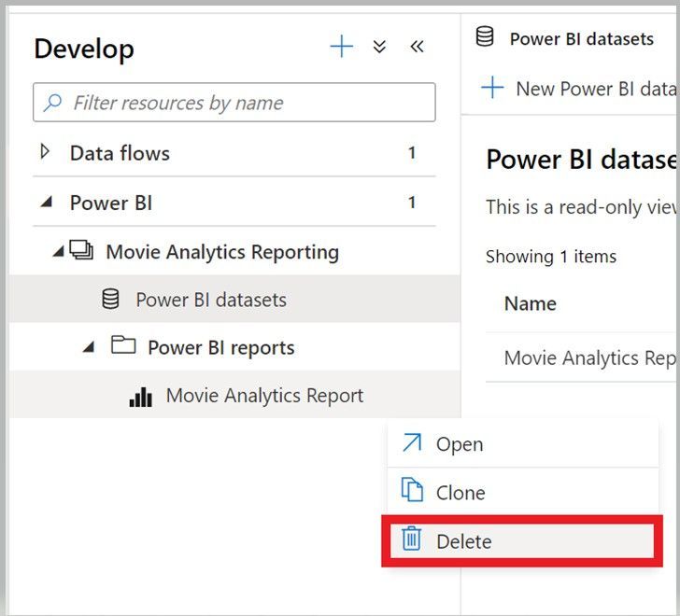This screenshot has height=616, width=680.
Task: Click the bar chart icon beside Movie Analytics Report
Action: click(140, 397)
